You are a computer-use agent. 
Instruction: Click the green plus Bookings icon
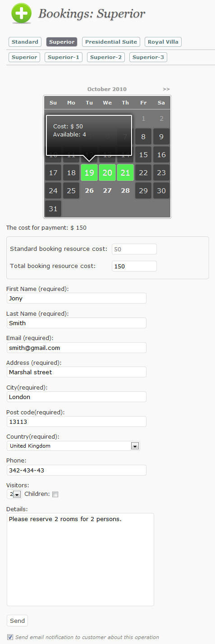click(21, 14)
